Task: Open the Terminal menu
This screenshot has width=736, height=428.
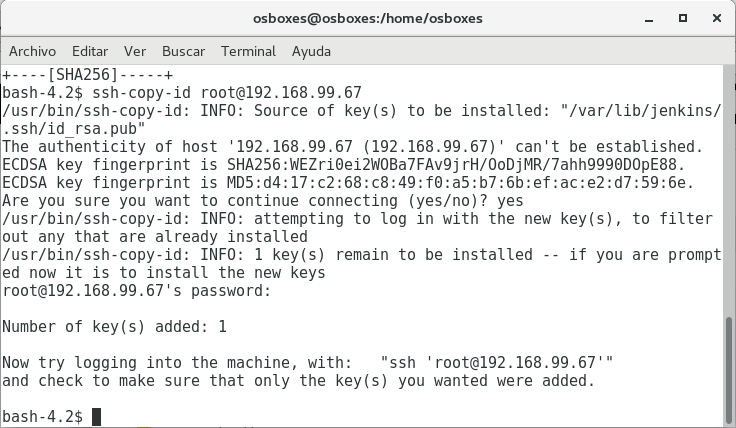Action: click(x=248, y=51)
